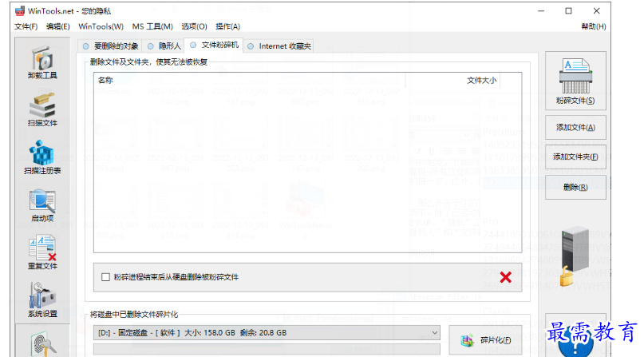Open the 操作(A) menu
The image size is (644, 357).
(x=227, y=26)
